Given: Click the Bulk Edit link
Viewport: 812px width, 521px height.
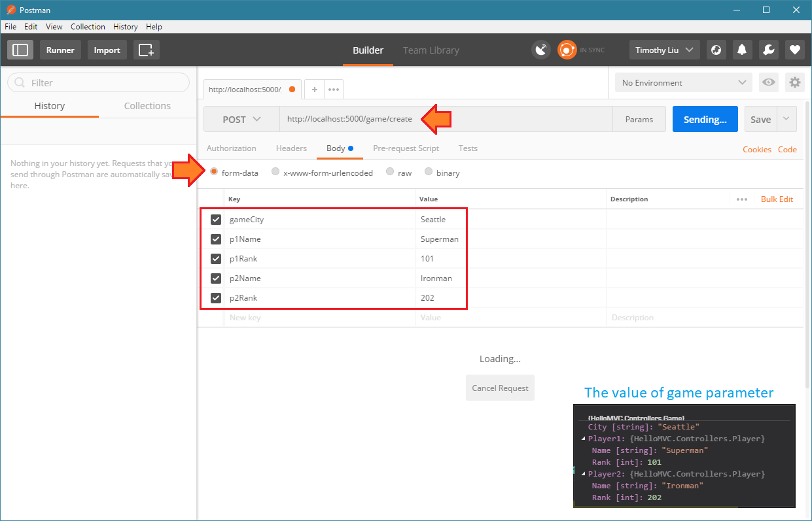Looking at the screenshot, I should 777,199.
